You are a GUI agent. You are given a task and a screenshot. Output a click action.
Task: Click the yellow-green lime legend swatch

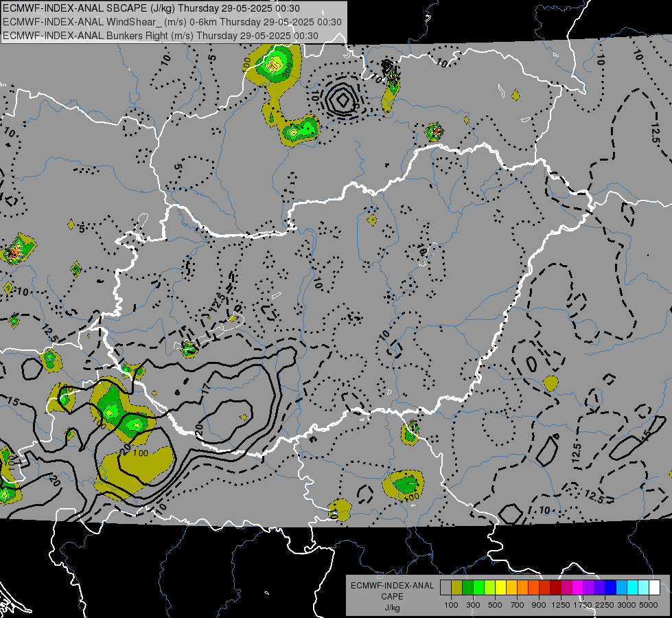pyautogui.click(x=490, y=588)
